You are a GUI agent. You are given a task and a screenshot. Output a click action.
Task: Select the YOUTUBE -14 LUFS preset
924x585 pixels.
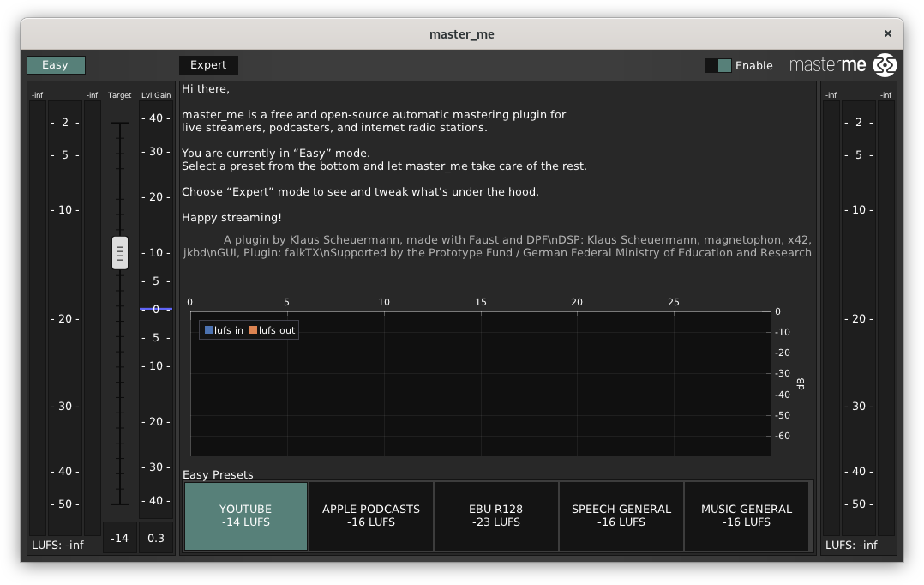(245, 516)
